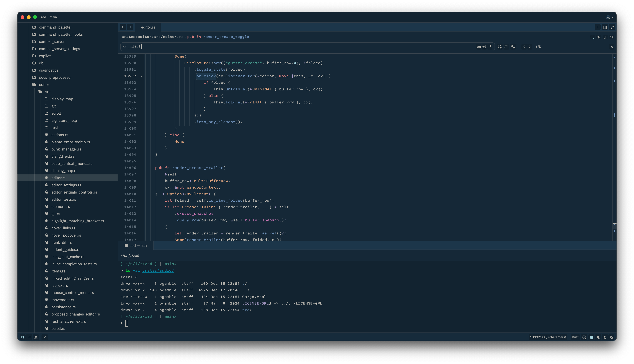634x364 pixels.
Task: Open inline assist sparkle in editor toolbar
Action: pos(599,37)
